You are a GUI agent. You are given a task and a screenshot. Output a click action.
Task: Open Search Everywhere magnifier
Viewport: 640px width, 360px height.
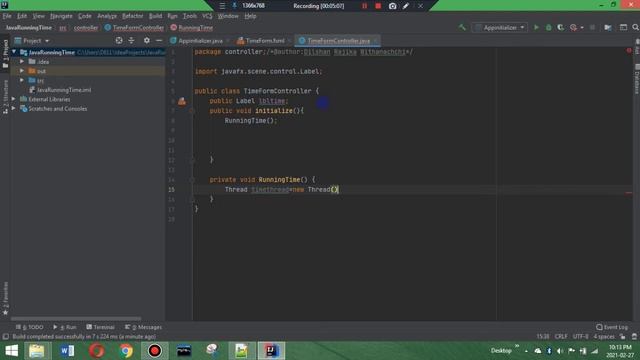coord(636,27)
